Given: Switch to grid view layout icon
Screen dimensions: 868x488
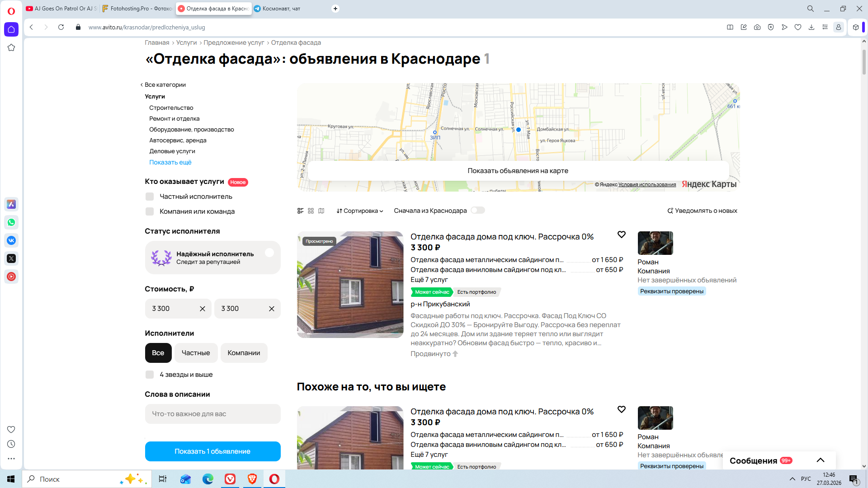Looking at the screenshot, I should [311, 211].
